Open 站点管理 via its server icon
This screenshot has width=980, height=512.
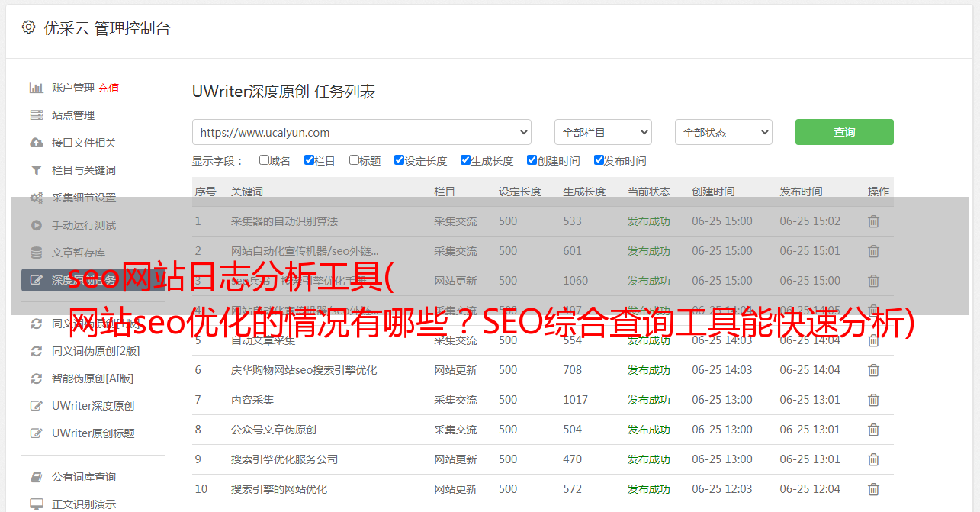(x=36, y=115)
